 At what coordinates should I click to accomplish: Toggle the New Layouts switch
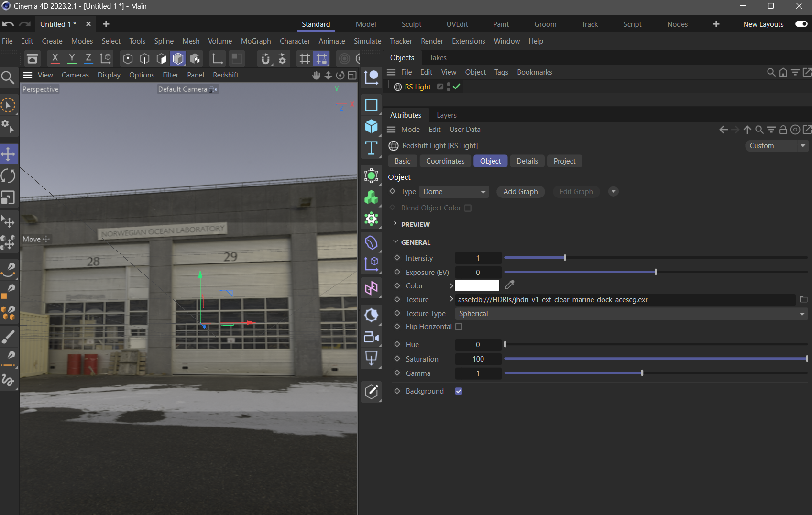(801, 24)
